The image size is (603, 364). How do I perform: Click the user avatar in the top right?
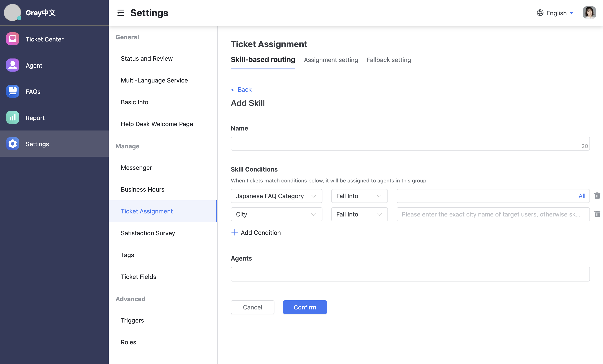pyautogui.click(x=589, y=13)
